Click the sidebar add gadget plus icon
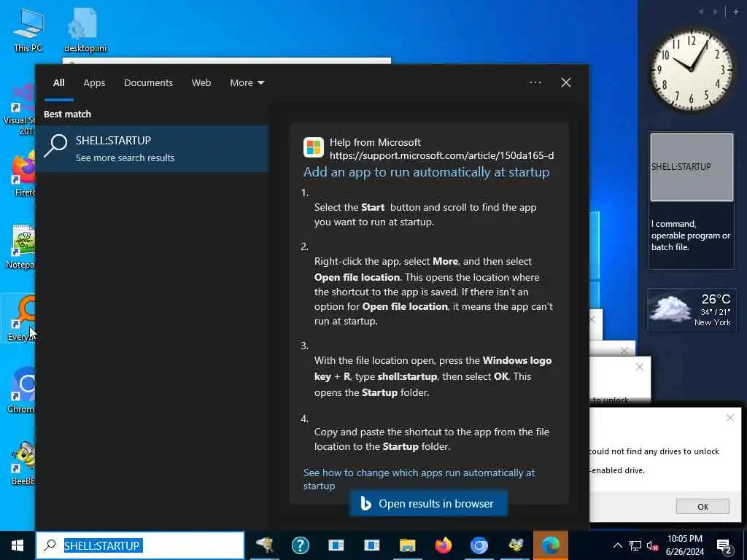This screenshot has width=747, height=560. tap(735, 12)
